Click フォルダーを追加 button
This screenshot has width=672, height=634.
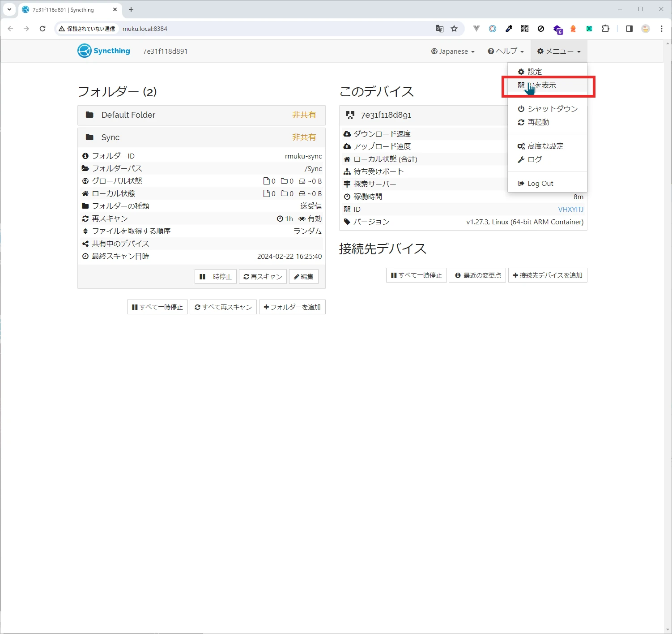292,307
